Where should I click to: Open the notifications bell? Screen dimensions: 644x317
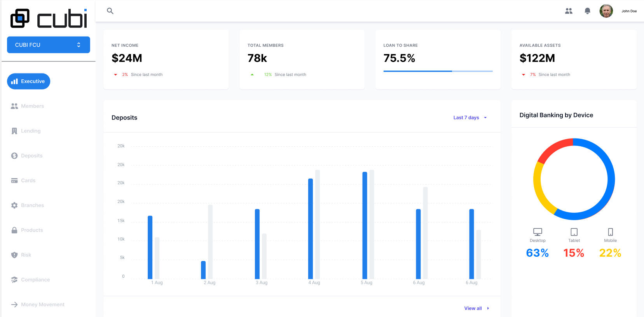[x=587, y=11]
